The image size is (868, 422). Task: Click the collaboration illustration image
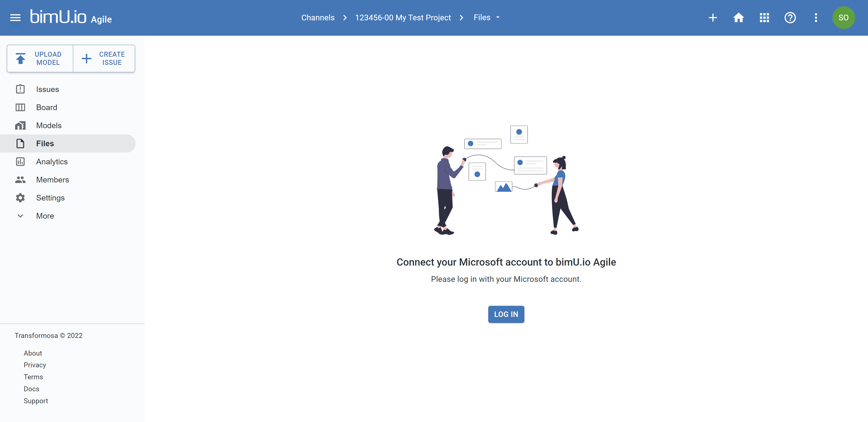pos(506,180)
